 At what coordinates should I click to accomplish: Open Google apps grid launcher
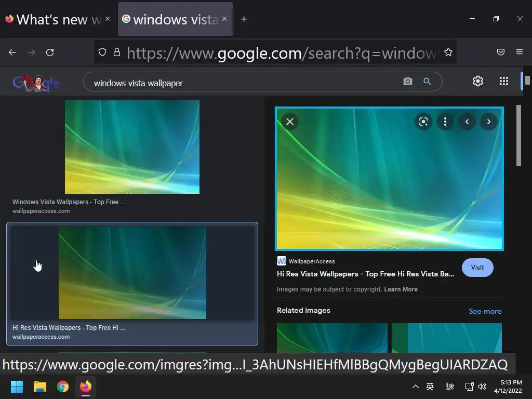coord(504,81)
